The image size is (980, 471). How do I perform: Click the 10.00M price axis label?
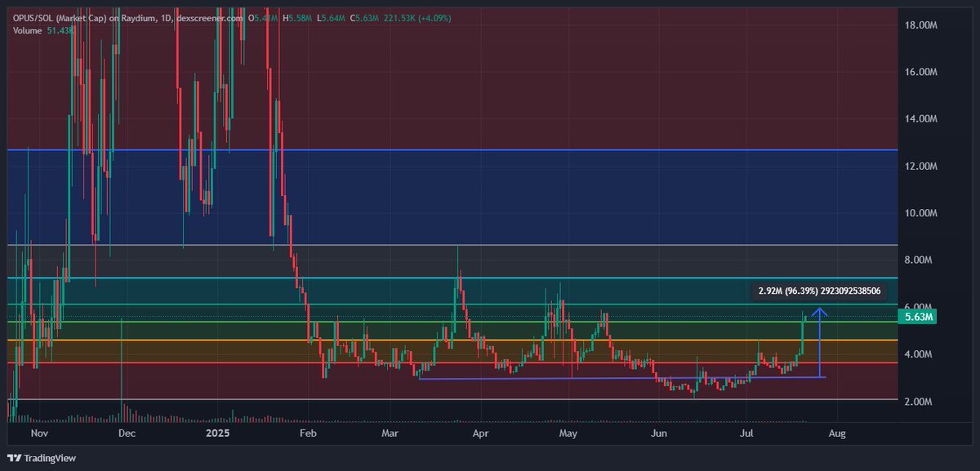pos(921,213)
